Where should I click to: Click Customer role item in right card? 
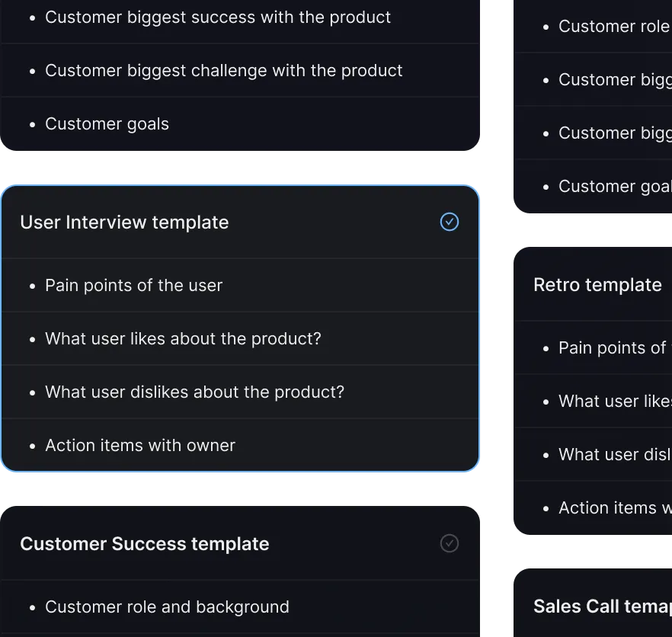[613, 27]
